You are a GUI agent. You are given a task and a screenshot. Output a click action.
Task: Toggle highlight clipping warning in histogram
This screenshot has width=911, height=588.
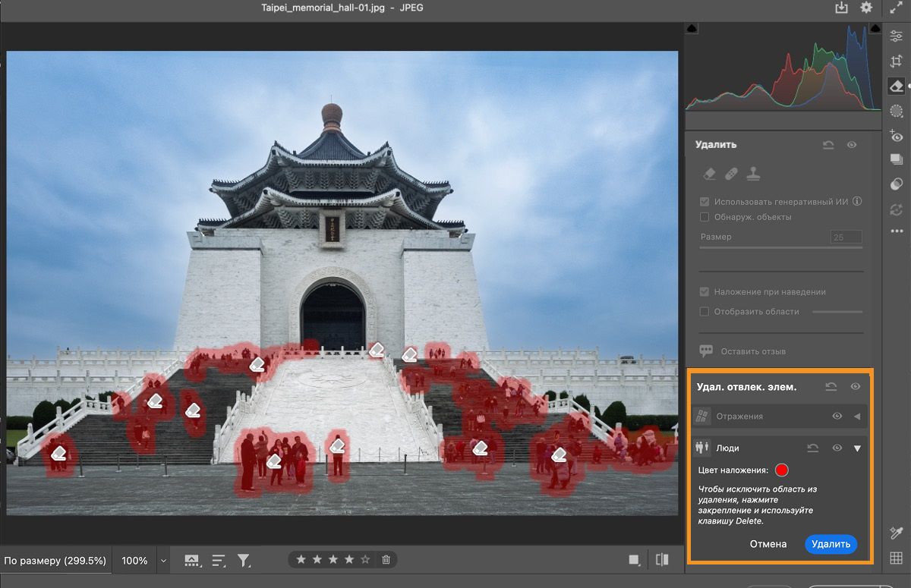coord(875,28)
